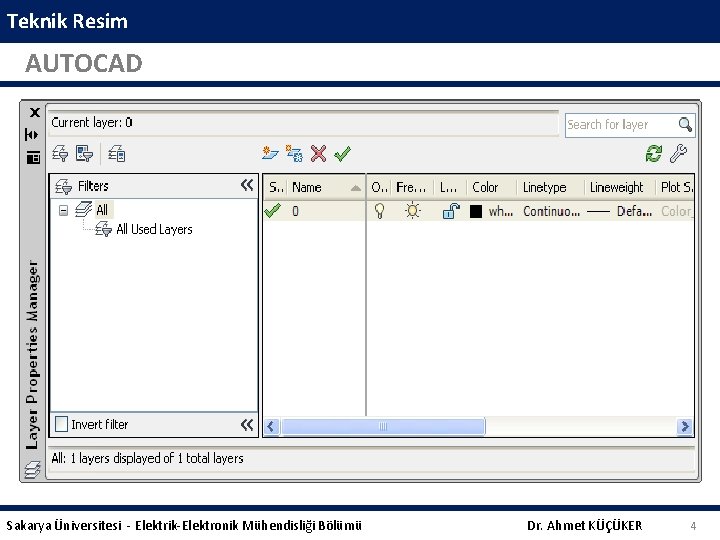Click the double chevron beside Invert filter

coord(247,424)
